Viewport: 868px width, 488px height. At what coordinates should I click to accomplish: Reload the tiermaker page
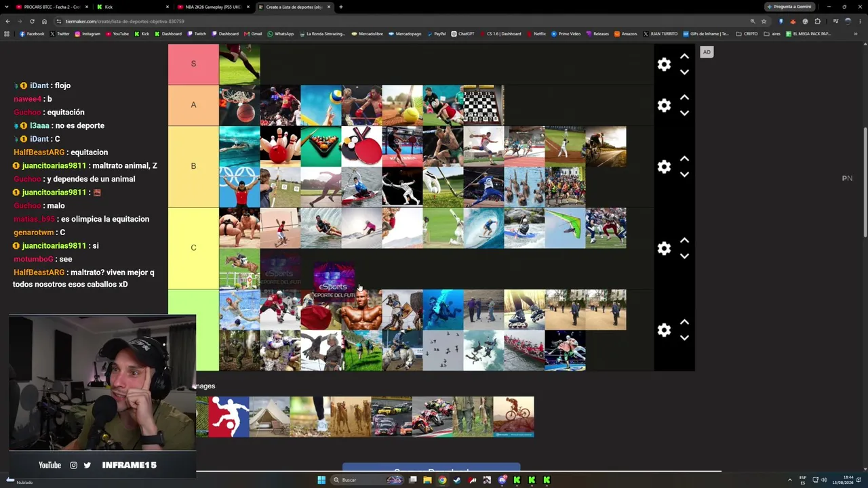(x=32, y=21)
